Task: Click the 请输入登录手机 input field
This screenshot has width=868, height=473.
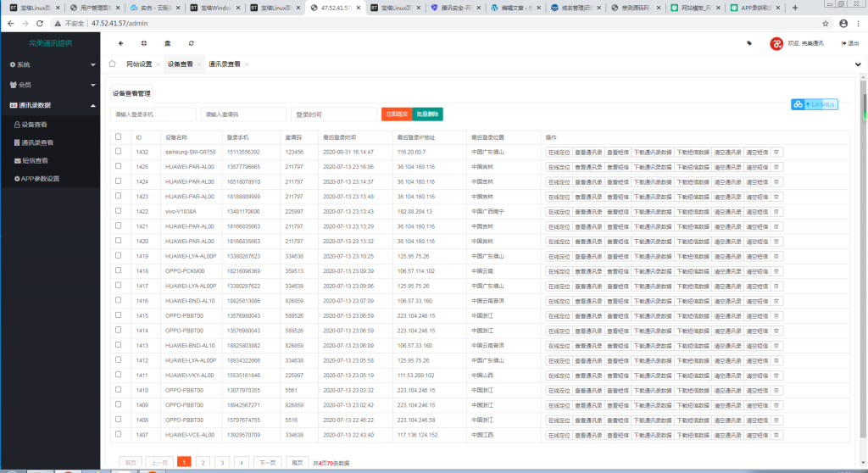Action: coord(153,114)
